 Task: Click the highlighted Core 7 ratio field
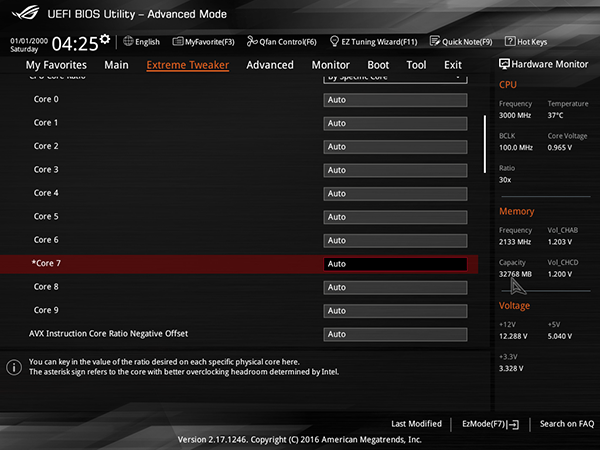point(395,264)
